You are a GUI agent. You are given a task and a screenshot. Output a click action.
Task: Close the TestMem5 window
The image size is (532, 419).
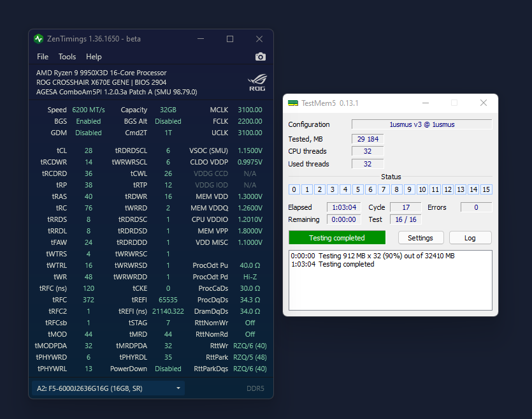click(484, 103)
